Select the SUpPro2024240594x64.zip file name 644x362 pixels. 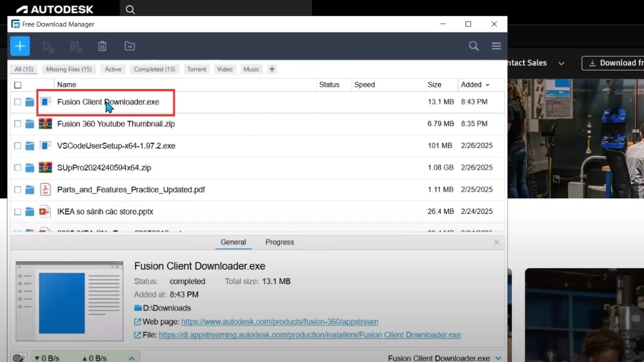pyautogui.click(x=104, y=168)
